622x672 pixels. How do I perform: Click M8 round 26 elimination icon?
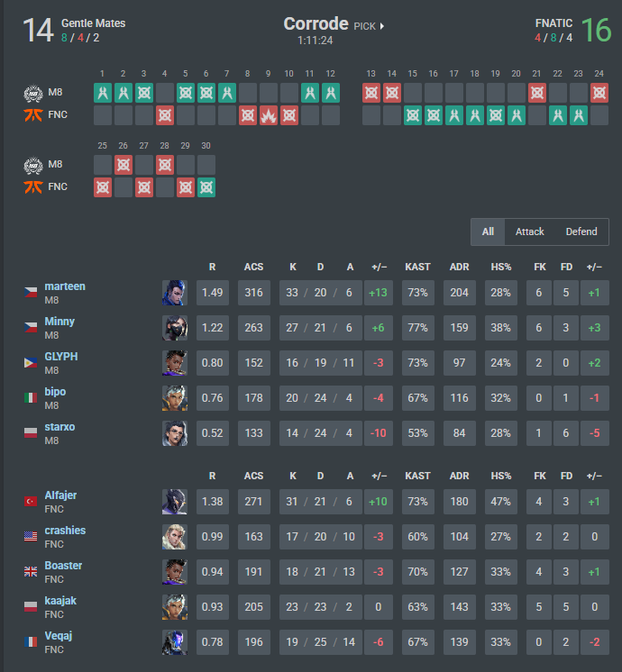point(123,165)
